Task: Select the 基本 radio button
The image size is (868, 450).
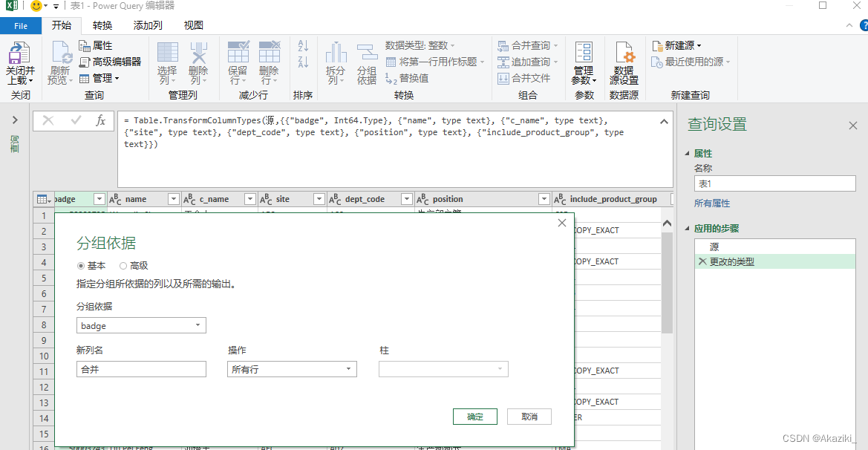Action: [x=81, y=265]
